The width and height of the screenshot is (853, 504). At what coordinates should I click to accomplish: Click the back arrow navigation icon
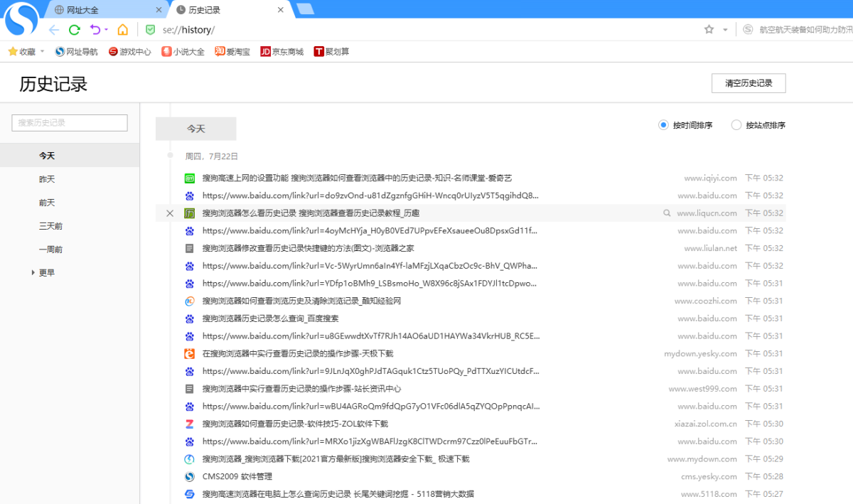pyautogui.click(x=54, y=30)
